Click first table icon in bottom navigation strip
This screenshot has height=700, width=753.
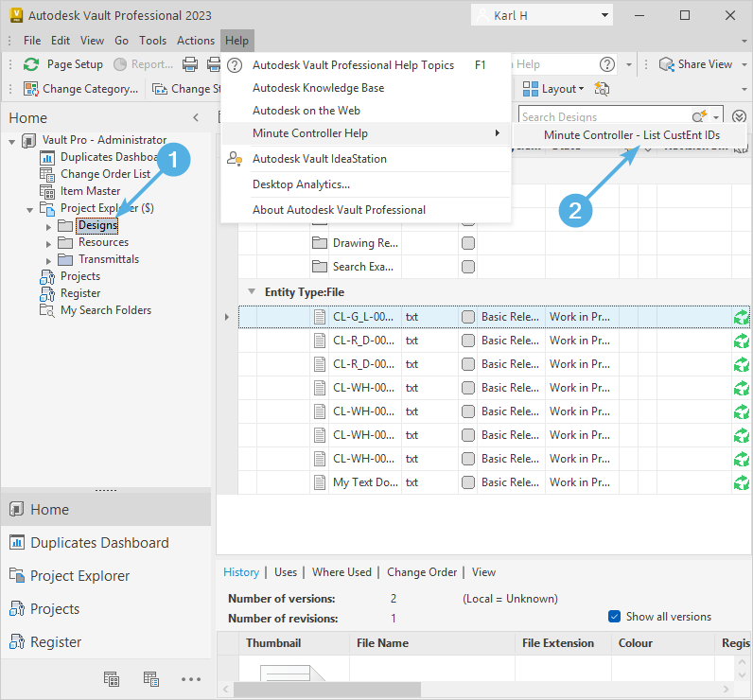tap(112, 679)
